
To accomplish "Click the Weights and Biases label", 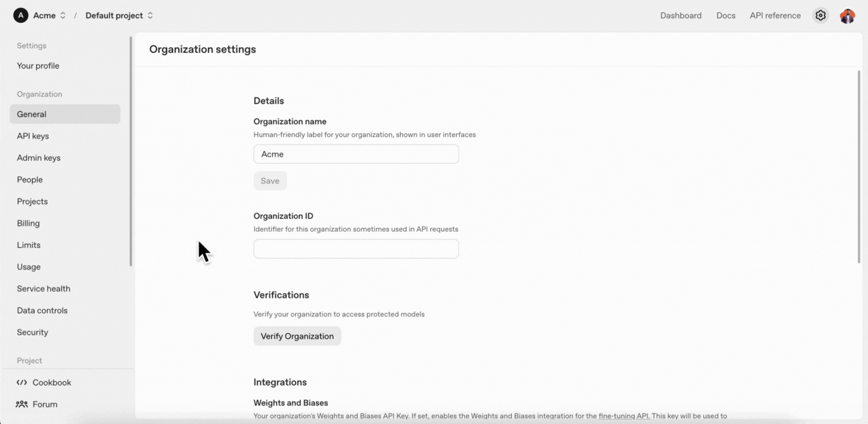I will (x=291, y=403).
